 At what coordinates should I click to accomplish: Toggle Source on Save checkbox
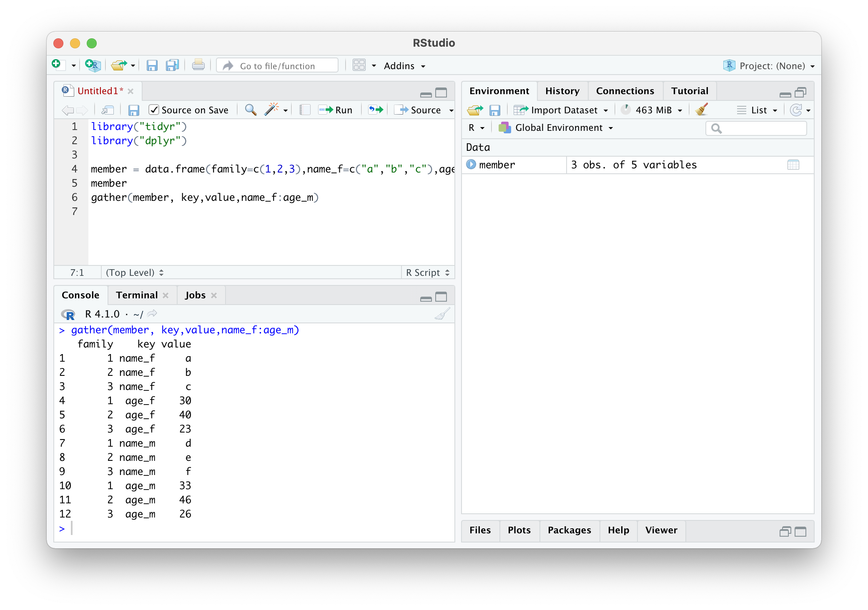[154, 110]
